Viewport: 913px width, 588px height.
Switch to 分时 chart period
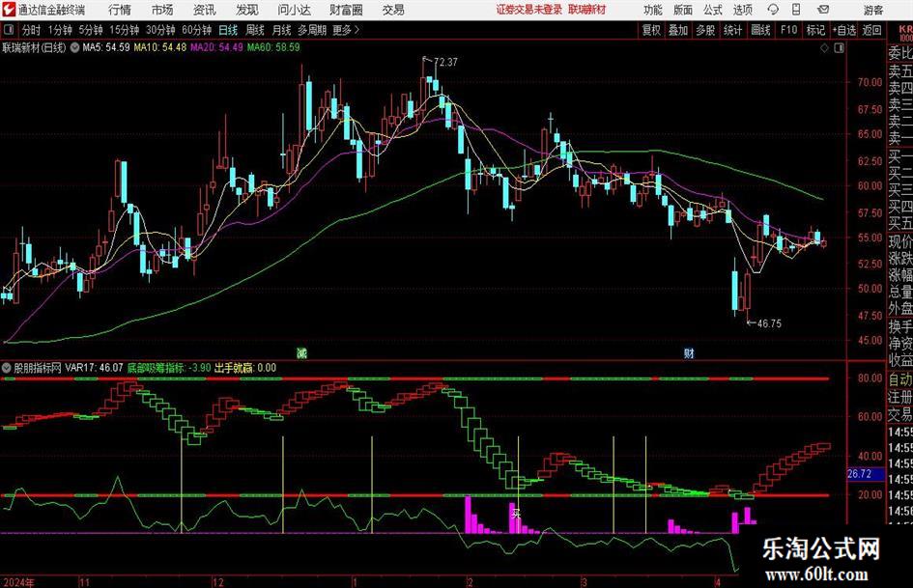click(x=32, y=30)
